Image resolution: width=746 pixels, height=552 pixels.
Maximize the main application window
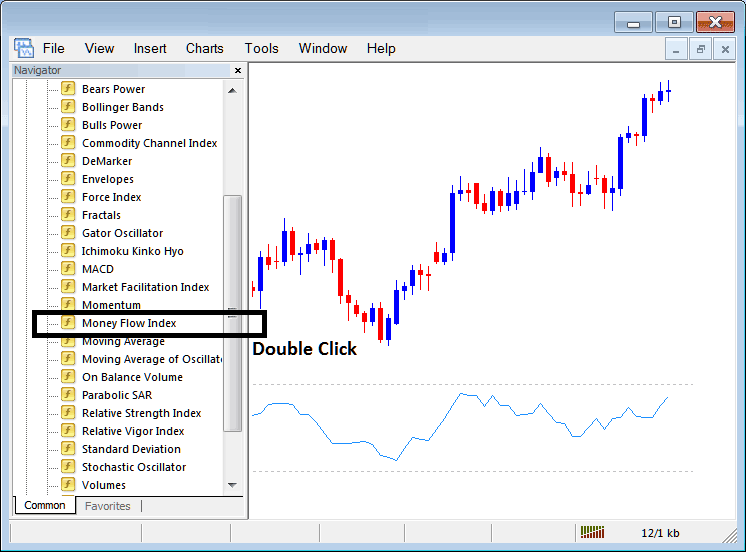[674, 22]
